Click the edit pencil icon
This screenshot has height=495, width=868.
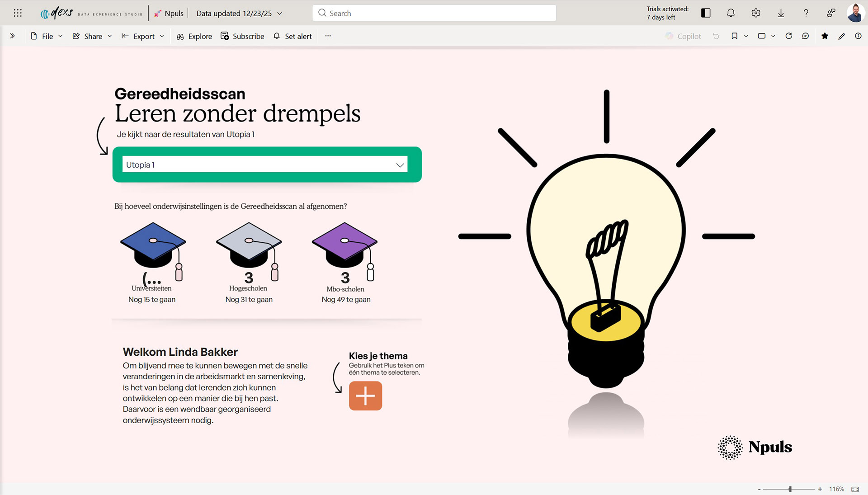pyautogui.click(x=841, y=36)
